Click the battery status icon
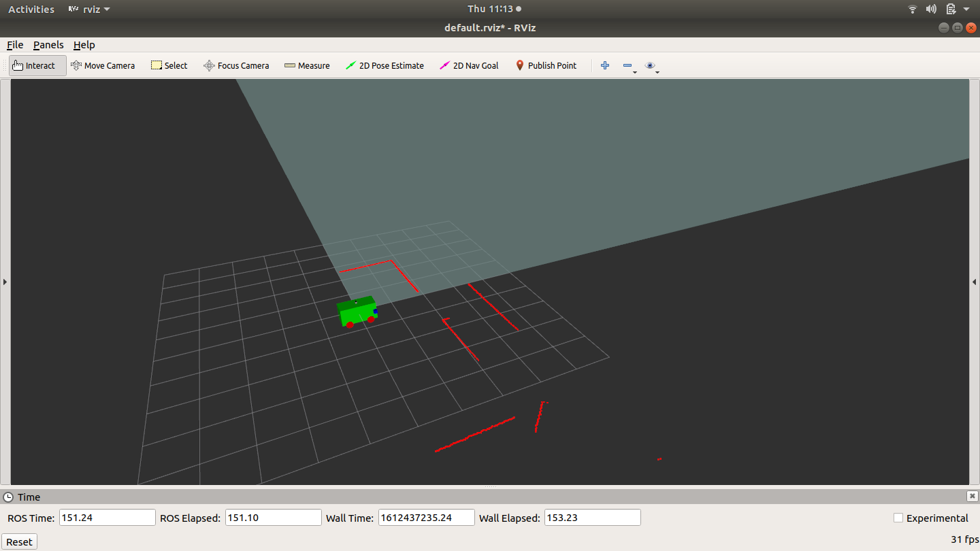The image size is (980, 551). coord(951,9)
